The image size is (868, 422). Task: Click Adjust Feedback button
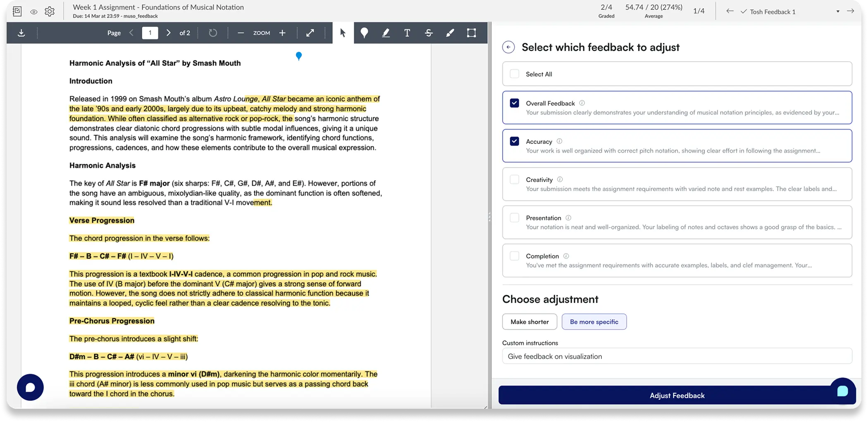click(x=677, y=396)
